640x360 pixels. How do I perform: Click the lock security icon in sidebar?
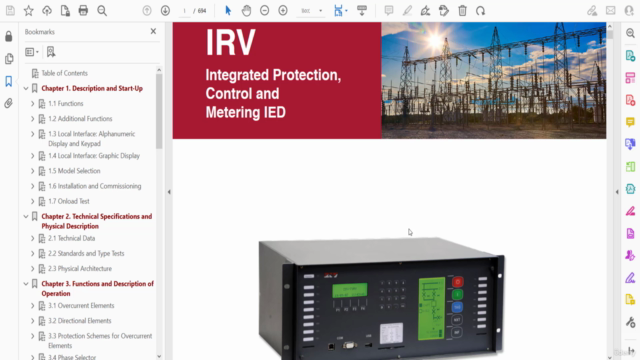[9, 37]
